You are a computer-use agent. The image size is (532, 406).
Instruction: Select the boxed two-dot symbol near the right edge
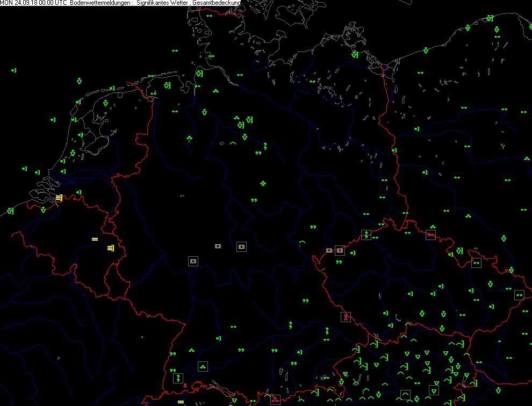point(519,295)
